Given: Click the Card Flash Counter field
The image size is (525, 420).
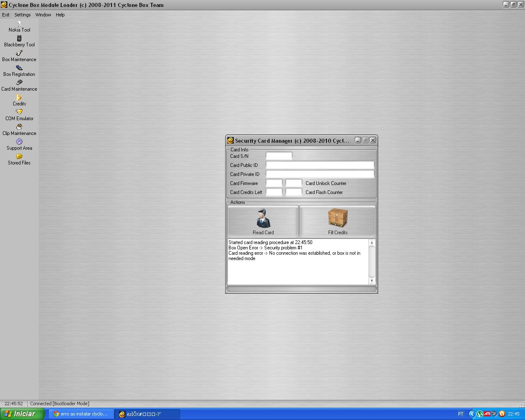Looking at the screenshot, I should 294,192.
